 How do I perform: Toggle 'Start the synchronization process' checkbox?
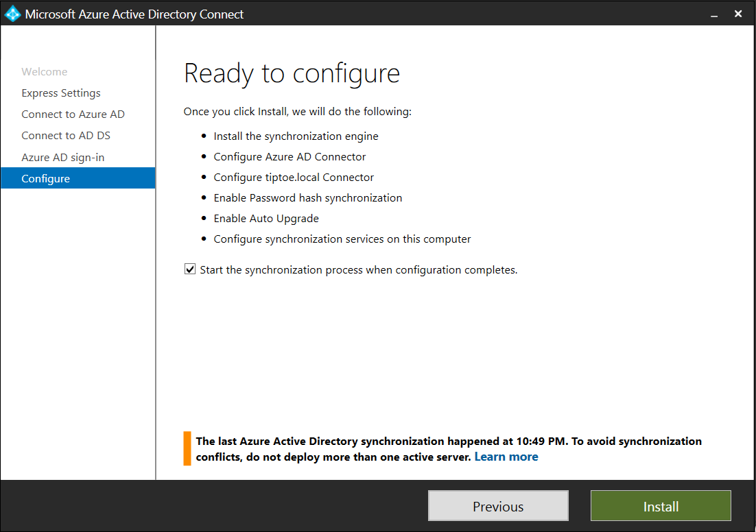coord(190,269)
